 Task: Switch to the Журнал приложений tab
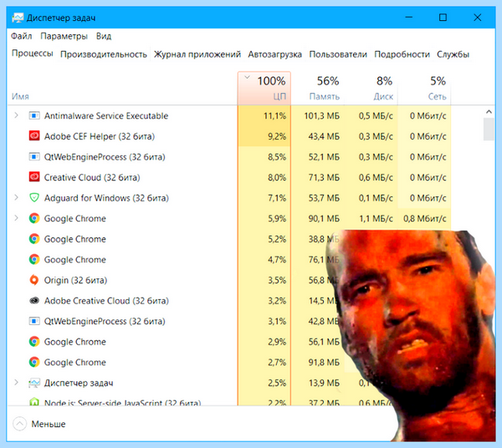point(197,54)
